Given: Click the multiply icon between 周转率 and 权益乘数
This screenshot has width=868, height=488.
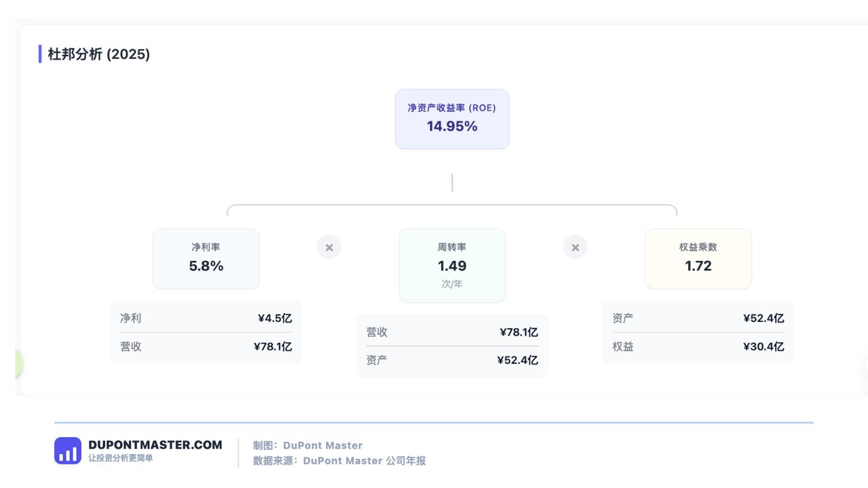Looking at the screenshot, I should 575,247.
